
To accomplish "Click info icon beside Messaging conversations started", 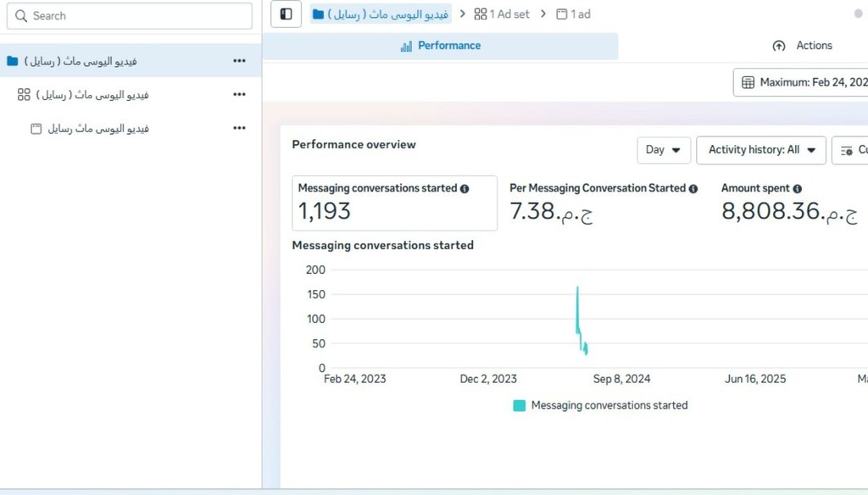I will click(465, 189).
